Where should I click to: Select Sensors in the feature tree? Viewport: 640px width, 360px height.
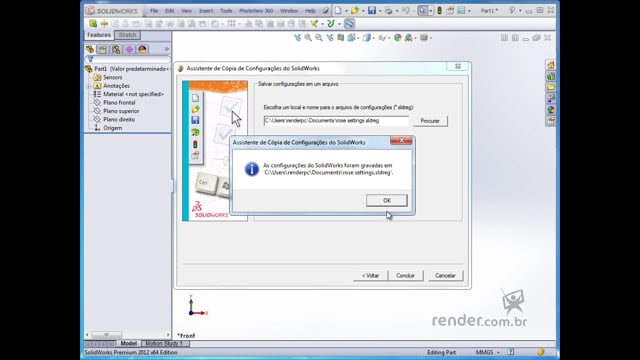pyautogui.click(x=112, y=77)
